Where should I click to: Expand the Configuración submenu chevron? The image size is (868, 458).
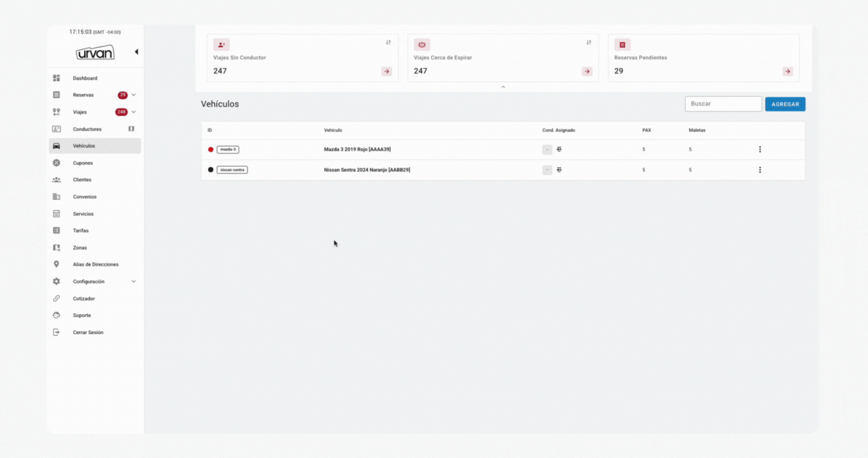click(x=134, y=282)
